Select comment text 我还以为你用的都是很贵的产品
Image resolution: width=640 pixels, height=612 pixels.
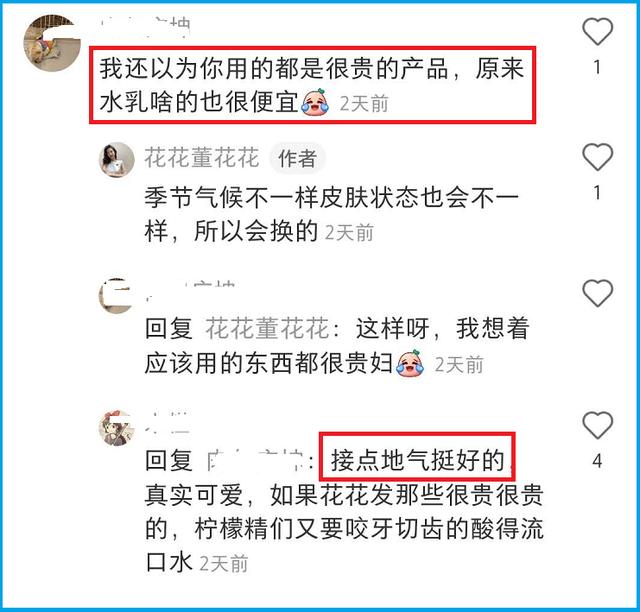click(x=273, y=69)
